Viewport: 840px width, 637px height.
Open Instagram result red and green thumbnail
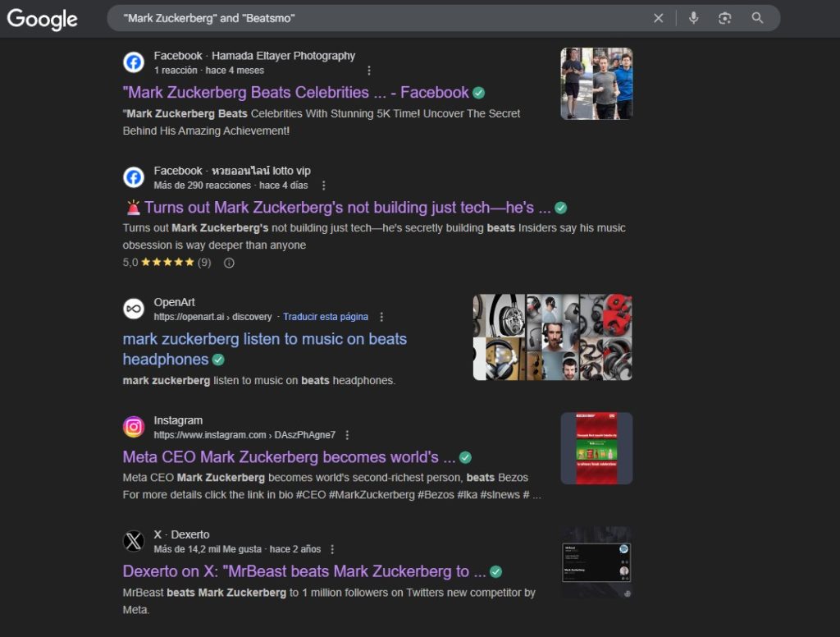[x=596, y=448]
